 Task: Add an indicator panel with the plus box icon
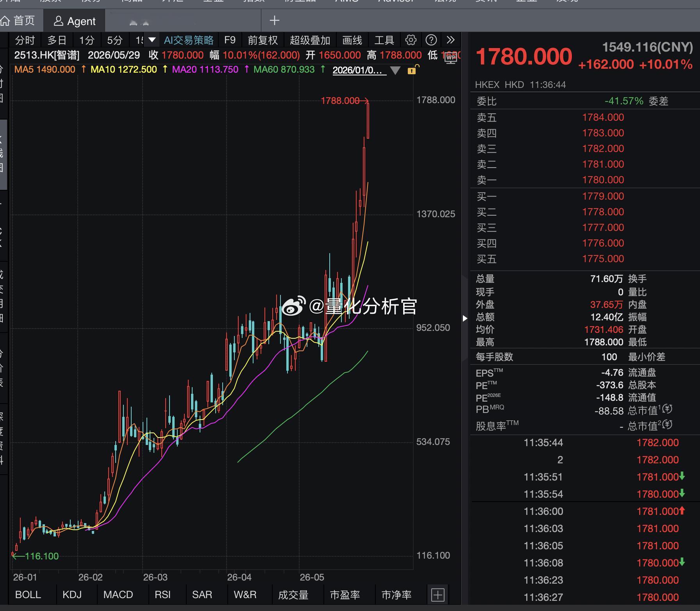pos(438,595)
